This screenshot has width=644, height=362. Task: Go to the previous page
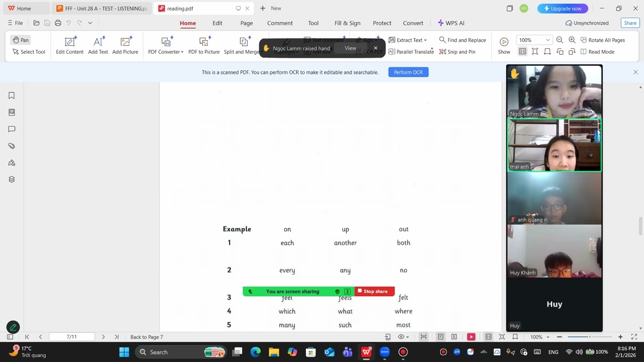(40, 337)
